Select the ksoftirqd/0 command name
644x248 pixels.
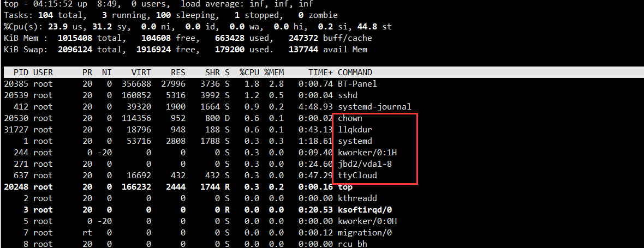(x=365, y=210)
